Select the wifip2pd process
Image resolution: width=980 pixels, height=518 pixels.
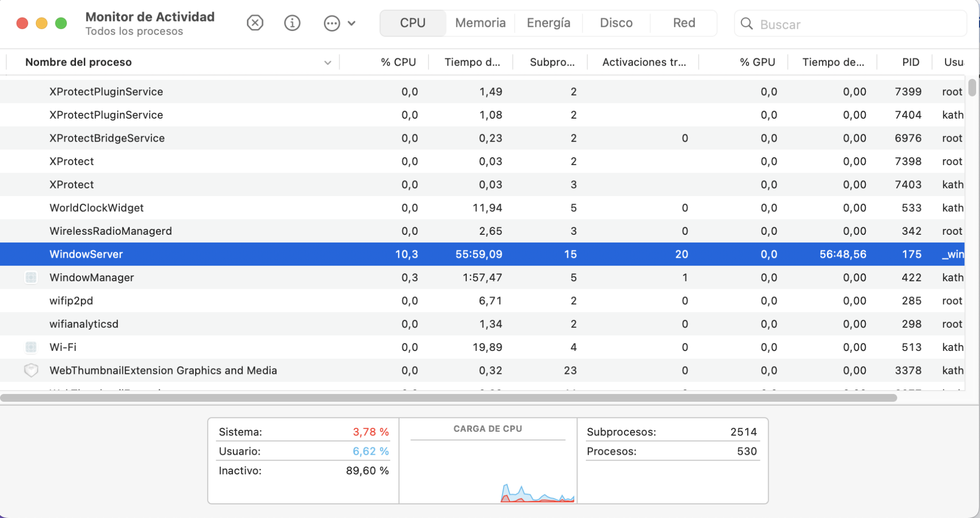[x=482, y=300]
